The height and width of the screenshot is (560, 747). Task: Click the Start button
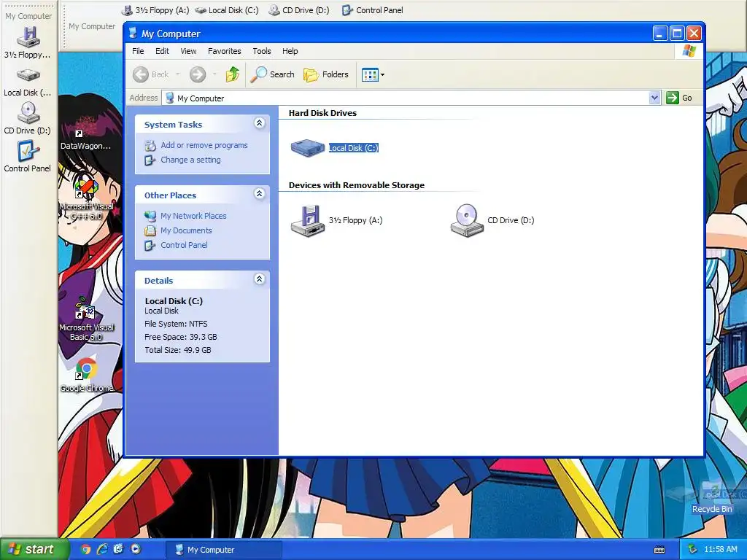click(34, 549)
